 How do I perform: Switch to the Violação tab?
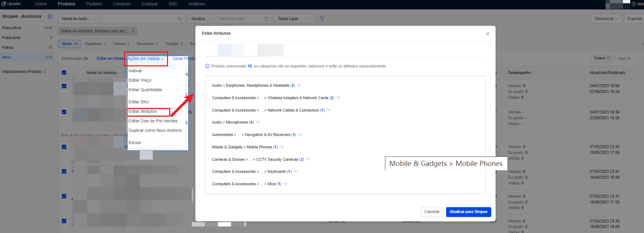click(174, 44)
